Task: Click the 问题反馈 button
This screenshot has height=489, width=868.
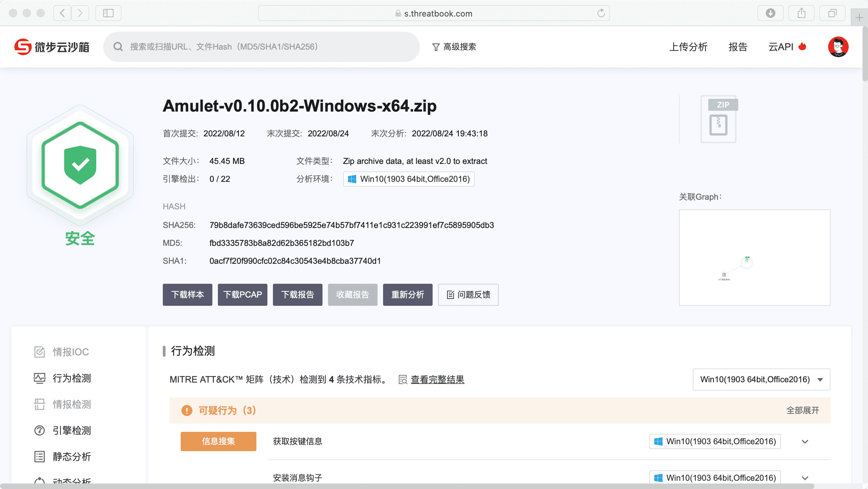Action: tap(468, 295)
